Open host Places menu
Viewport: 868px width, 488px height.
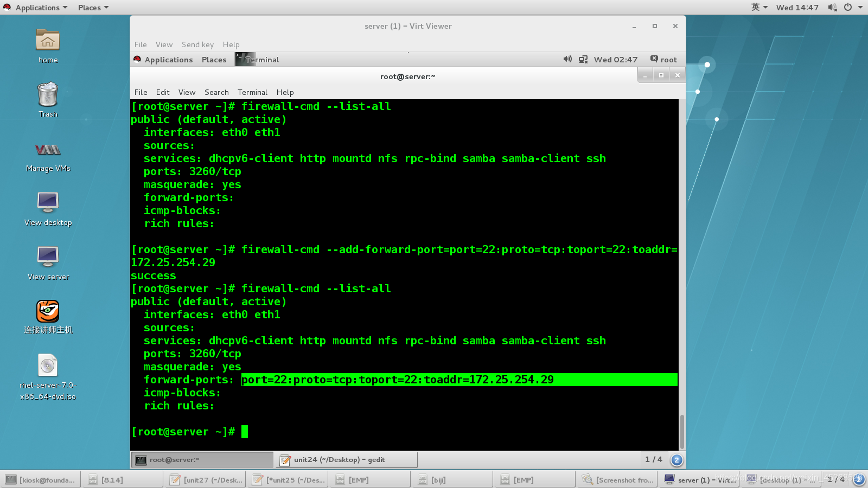pos(93,8)
